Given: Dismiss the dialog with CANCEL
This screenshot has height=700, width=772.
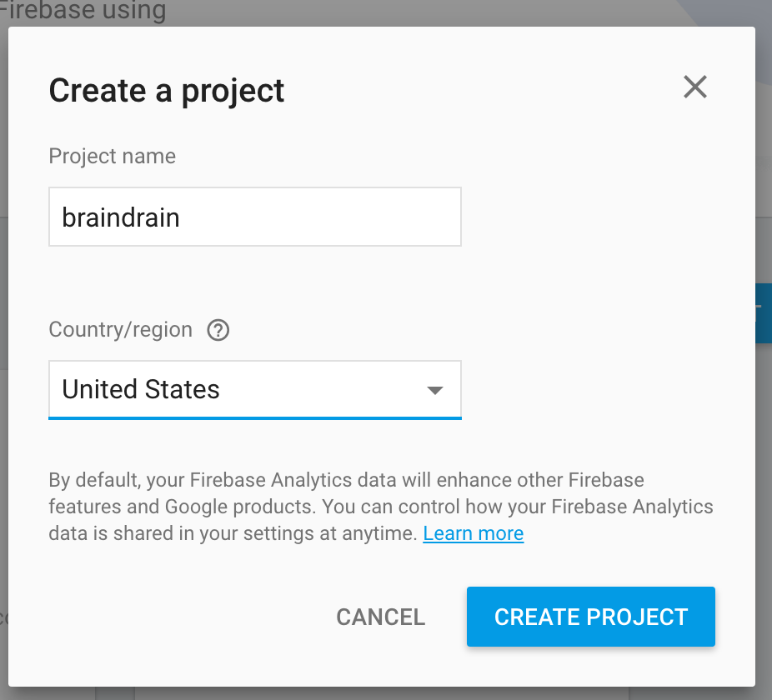Looking at the screenshot, I should point(381,617).
